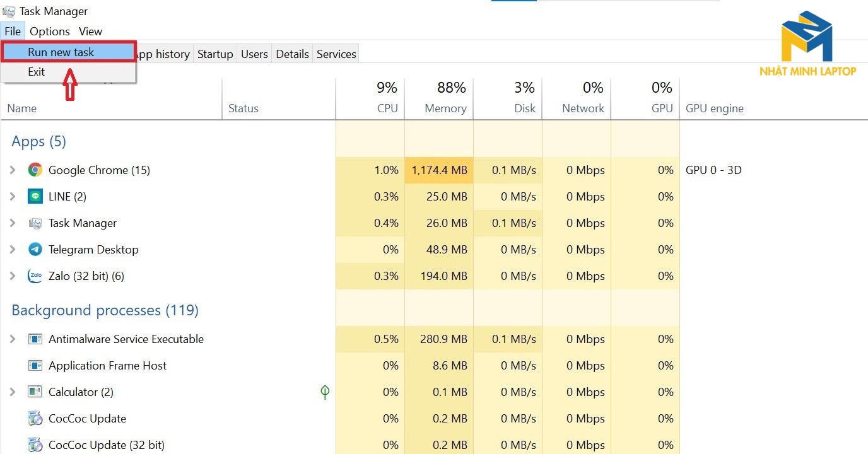Choose Exit from the File menu
This screenshot has width=868, height=454.
click(68, 72)
